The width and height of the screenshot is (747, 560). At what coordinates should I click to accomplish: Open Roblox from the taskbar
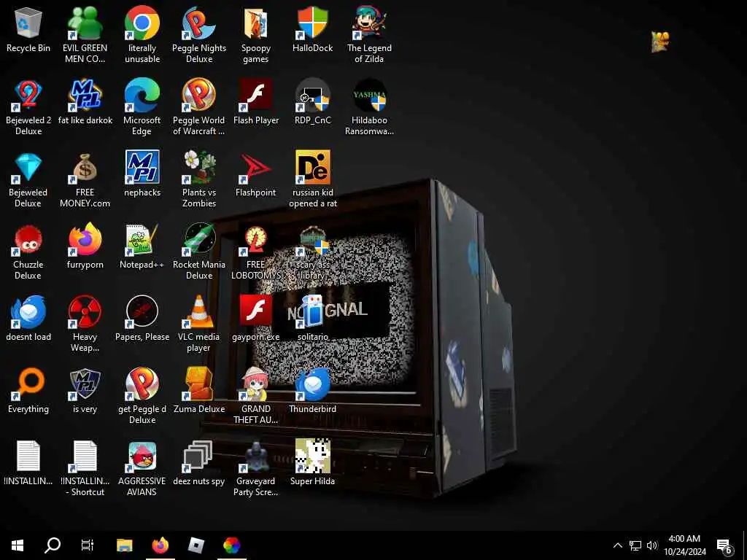196,545
